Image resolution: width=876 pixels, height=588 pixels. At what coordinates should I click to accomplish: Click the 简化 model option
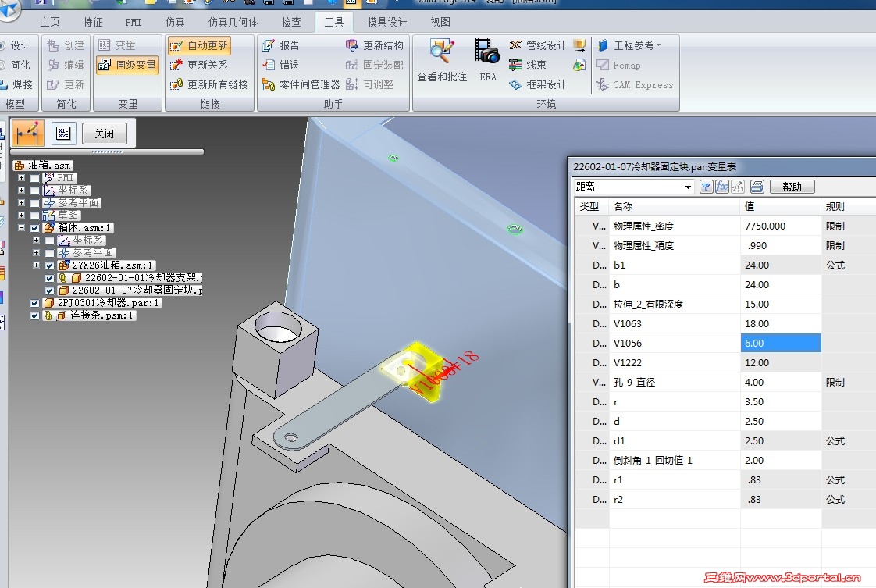[15, 65]
